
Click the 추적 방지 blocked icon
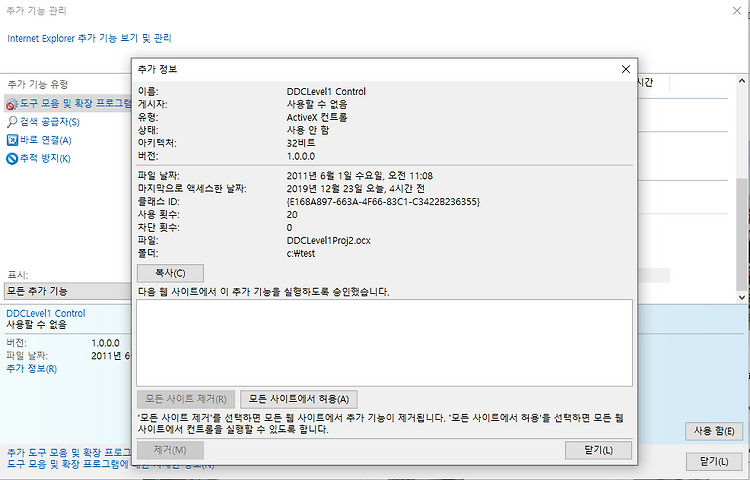coord(12,158)
